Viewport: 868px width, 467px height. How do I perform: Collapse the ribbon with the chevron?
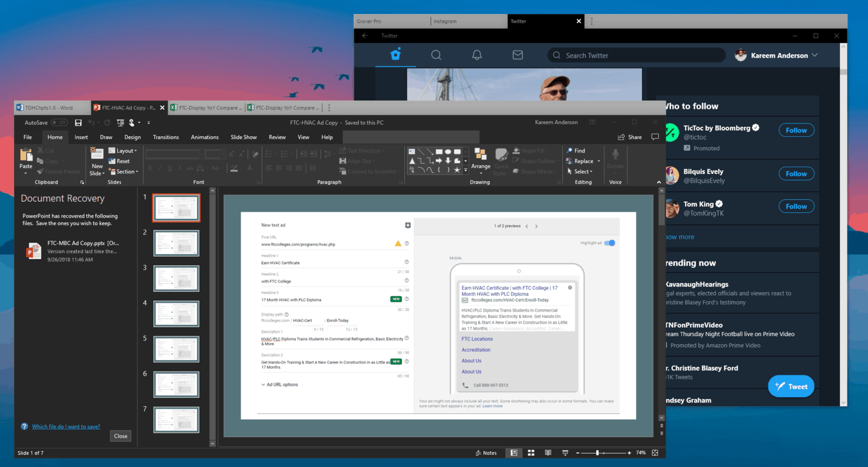[659, 182]
